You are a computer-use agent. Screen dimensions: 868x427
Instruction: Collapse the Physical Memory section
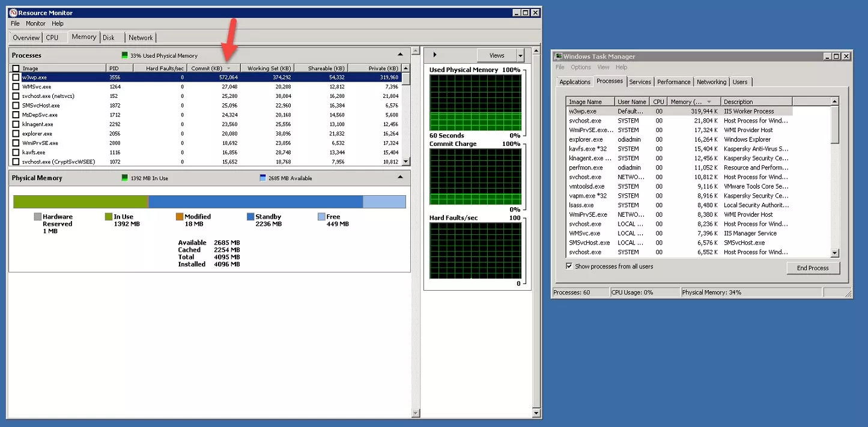pyautogui.click(x=401, y=178)
